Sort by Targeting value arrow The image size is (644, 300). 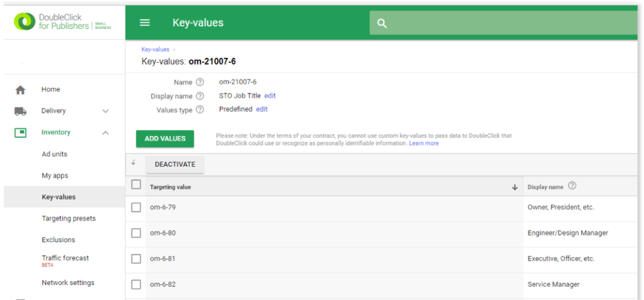pyautogui.click(x=514, y=187)
